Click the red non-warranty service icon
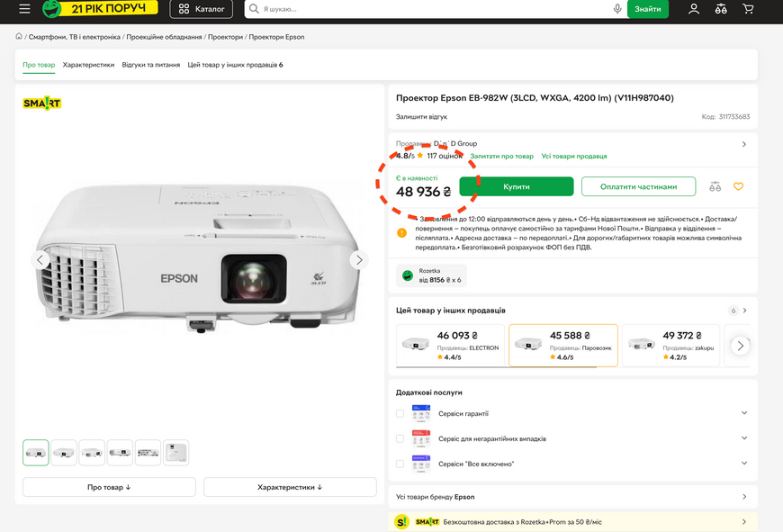Screen dimensions: 783x532 (421, 438)
